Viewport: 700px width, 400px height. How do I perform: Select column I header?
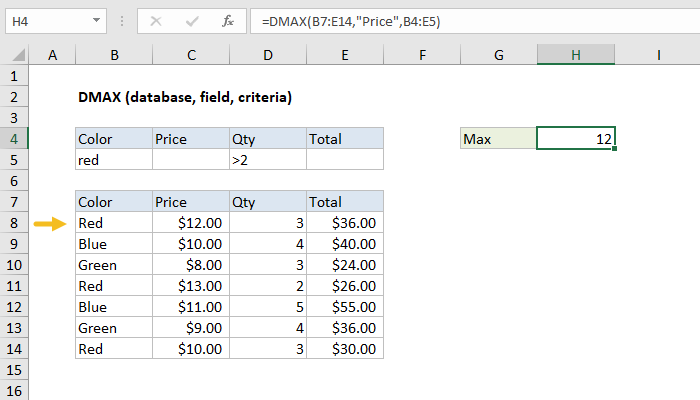(x=658, y=55)
